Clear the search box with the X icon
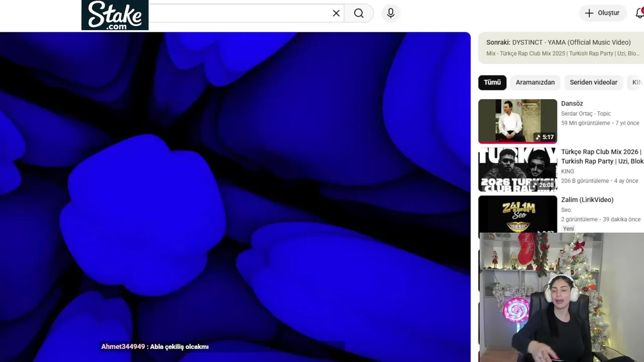This screenshot has width=644, height=362. click(336, 14)
